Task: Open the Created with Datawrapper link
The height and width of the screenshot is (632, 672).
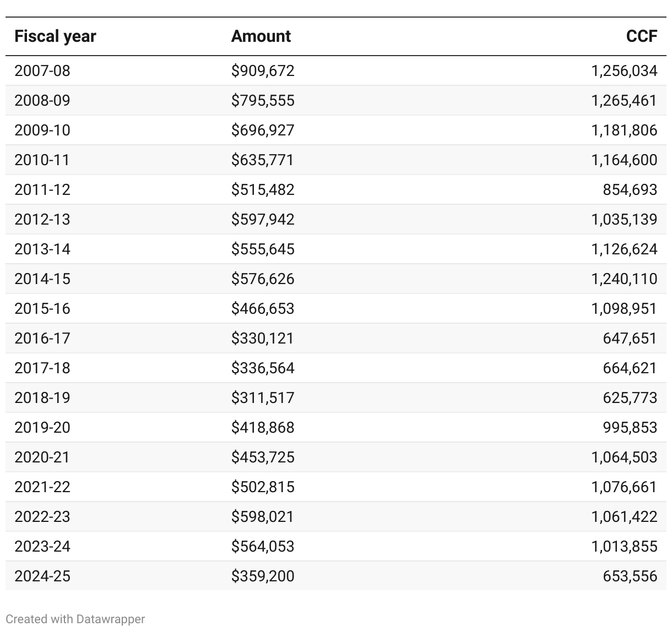Action: coord(75,619)
